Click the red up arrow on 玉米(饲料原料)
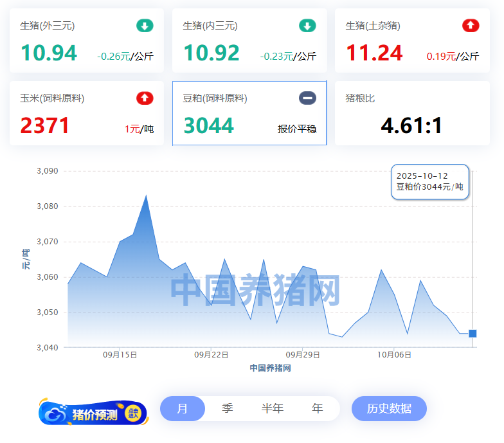 [x=145, y=98]
